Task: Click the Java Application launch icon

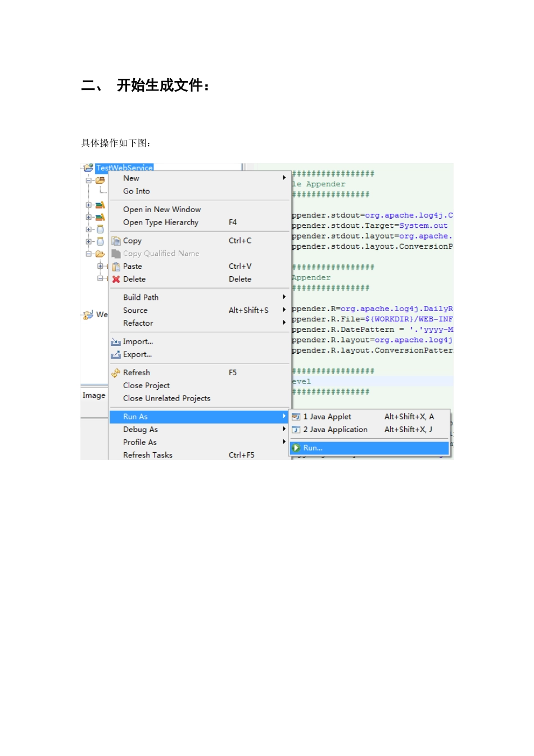Action: pyautogui.click(x=296, y=430)
